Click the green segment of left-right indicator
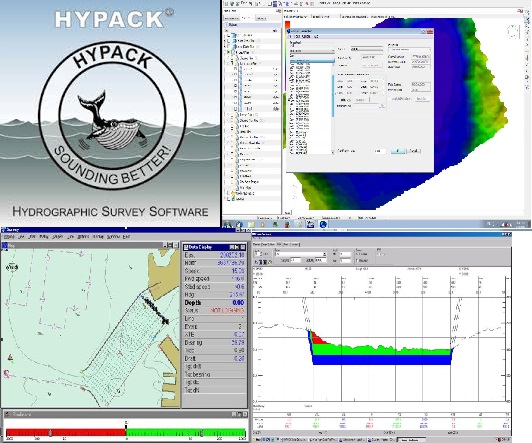 pyautogui.click(x=186, y=432)
